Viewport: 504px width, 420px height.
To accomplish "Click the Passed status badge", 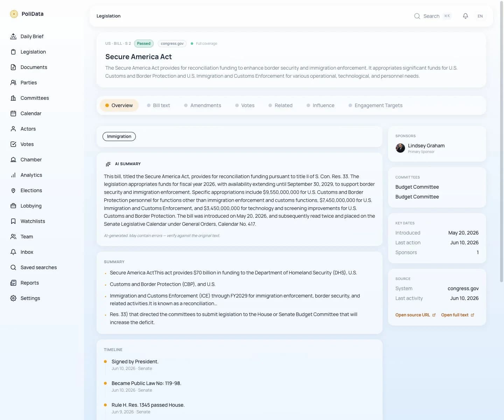I will pos(143,43).
